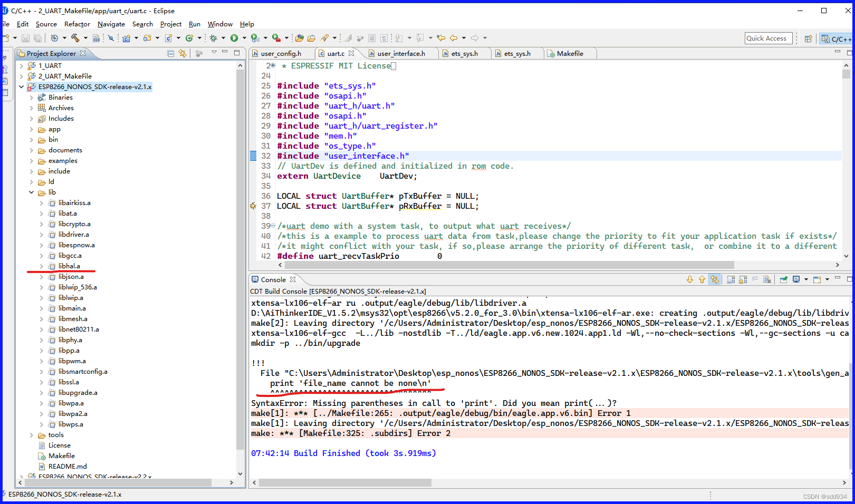Close the uart.c editor tab

351,53
